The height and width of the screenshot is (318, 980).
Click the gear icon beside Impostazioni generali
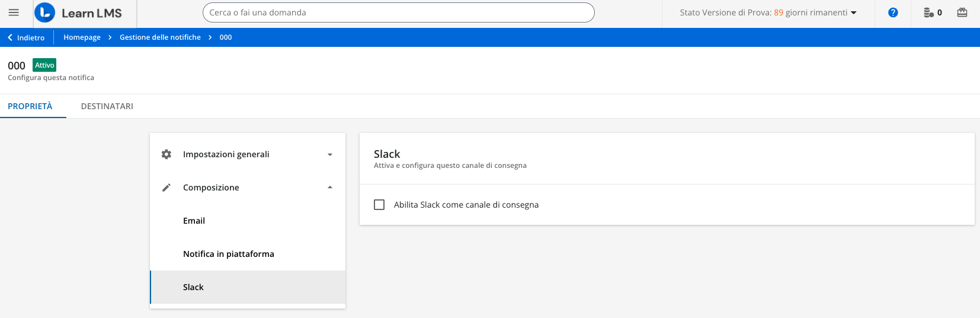[166, 154]
